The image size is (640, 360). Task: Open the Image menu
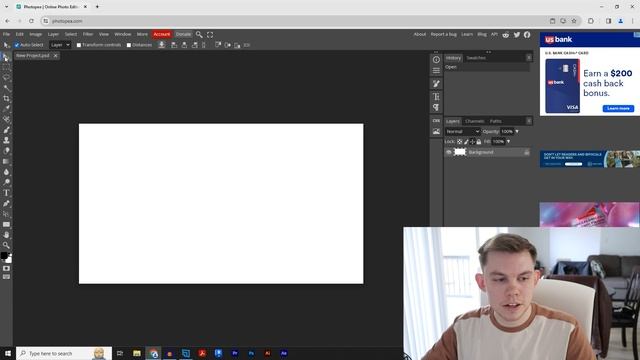(36, 34)
